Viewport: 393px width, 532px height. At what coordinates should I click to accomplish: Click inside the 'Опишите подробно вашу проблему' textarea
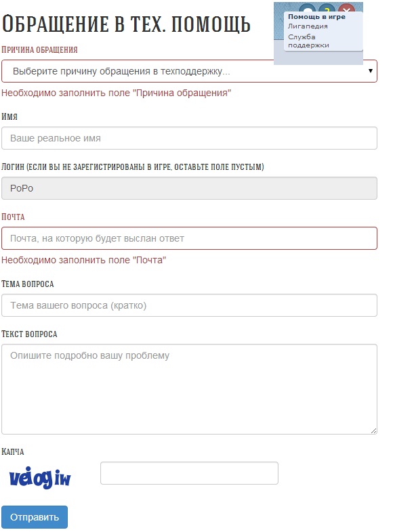[x=189, y=389]
